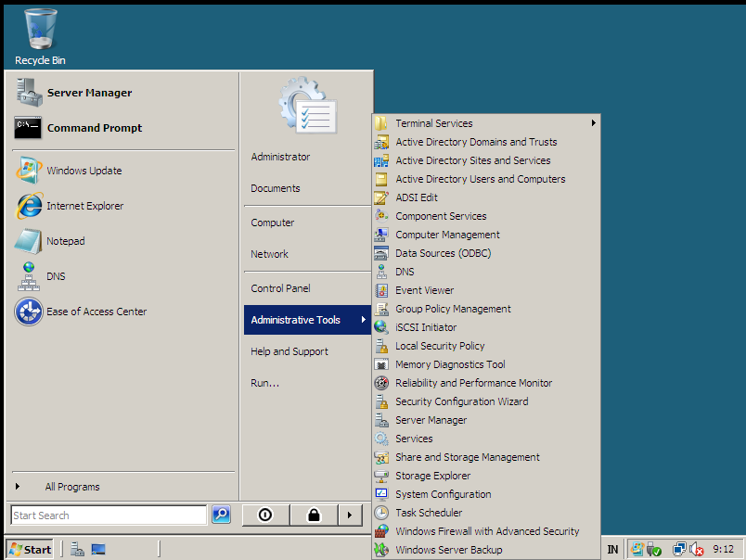The height and width of the screenshot is (560, 746).
Task: Open shutdown options arrow next to lock
Action: (350, 515)
